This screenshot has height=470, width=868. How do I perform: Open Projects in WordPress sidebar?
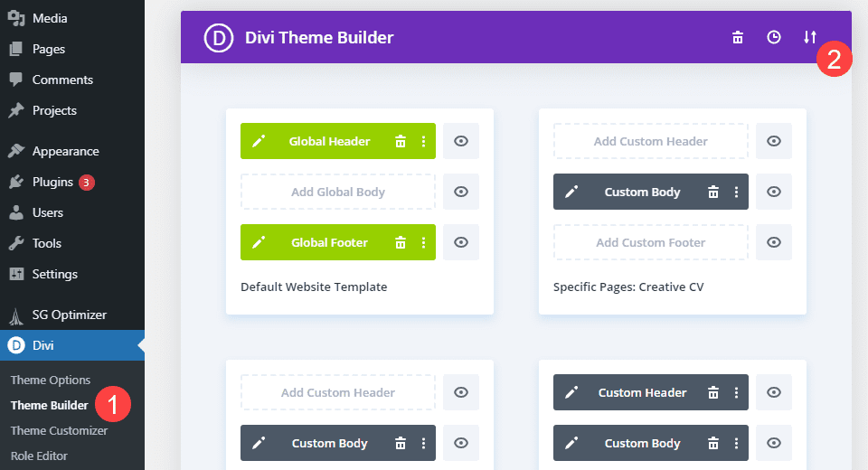point(72,110)
